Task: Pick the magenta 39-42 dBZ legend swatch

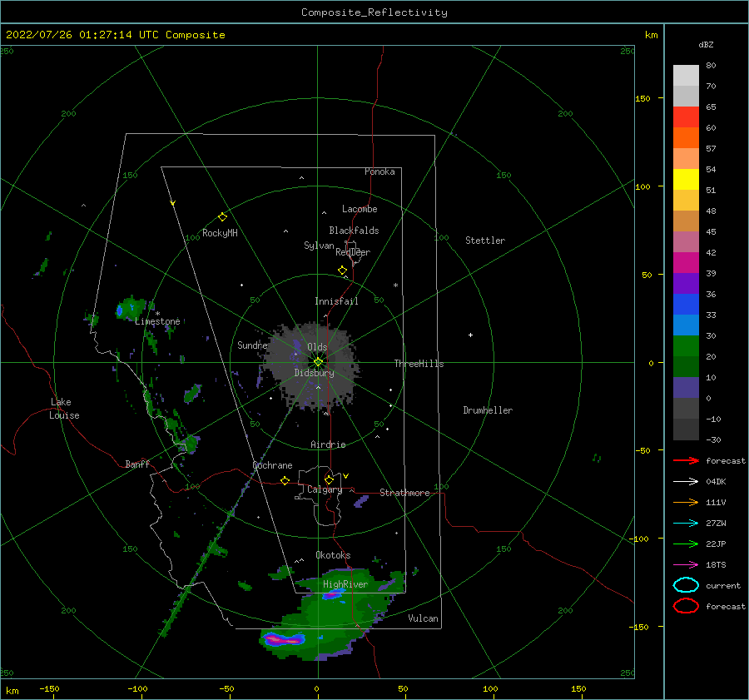Action: click(x=686, y=263)
